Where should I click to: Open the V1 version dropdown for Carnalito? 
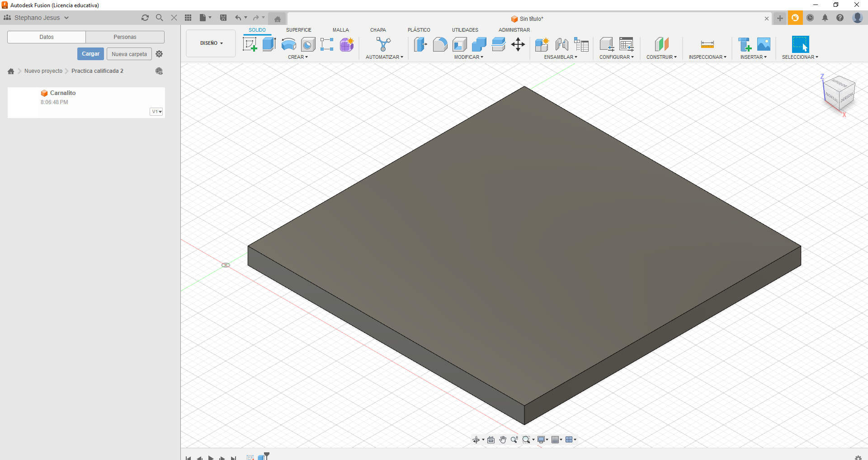(x=156, y=112)
